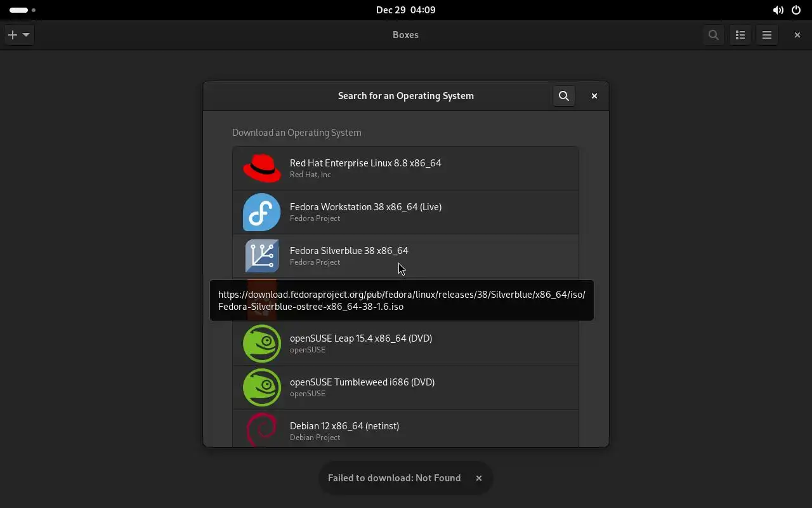Click the Debian Project vendor label

click(315, 438)
